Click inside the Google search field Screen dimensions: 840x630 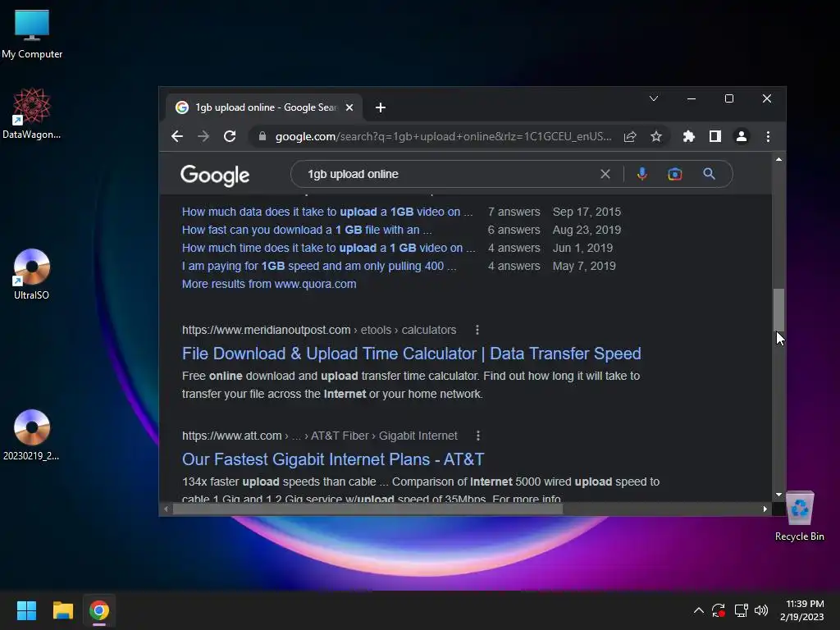450,174
